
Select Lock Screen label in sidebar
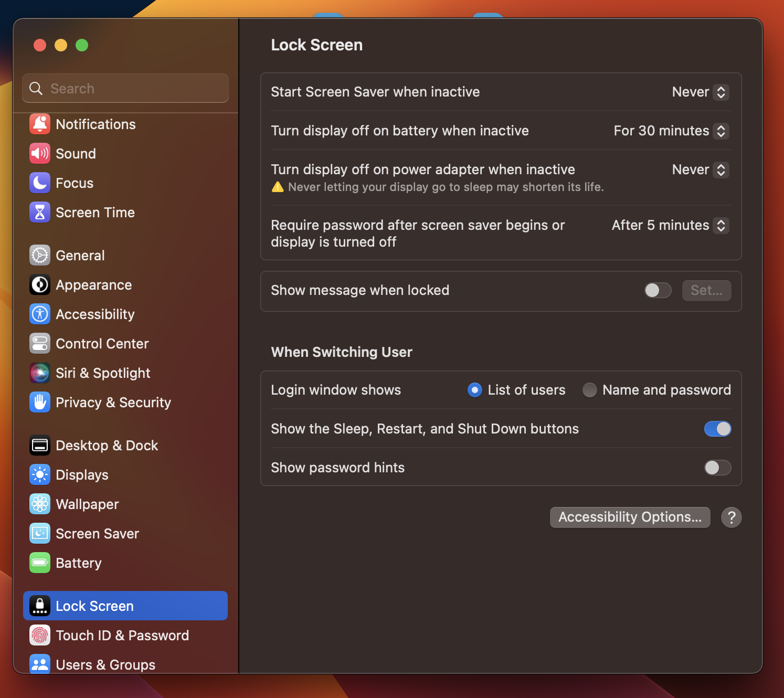pyautogui.click(x=94, y=606)
